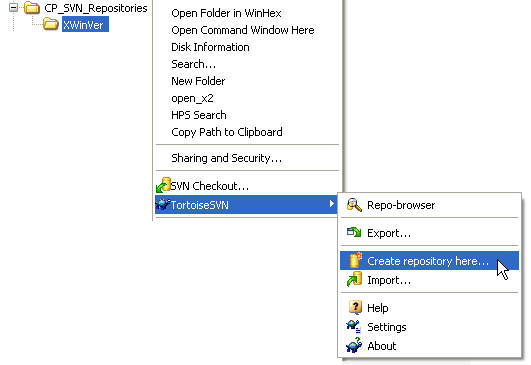Select the open_x2 menu entry
The width and height of the screenshot is (531, 365).
(192, 98)
